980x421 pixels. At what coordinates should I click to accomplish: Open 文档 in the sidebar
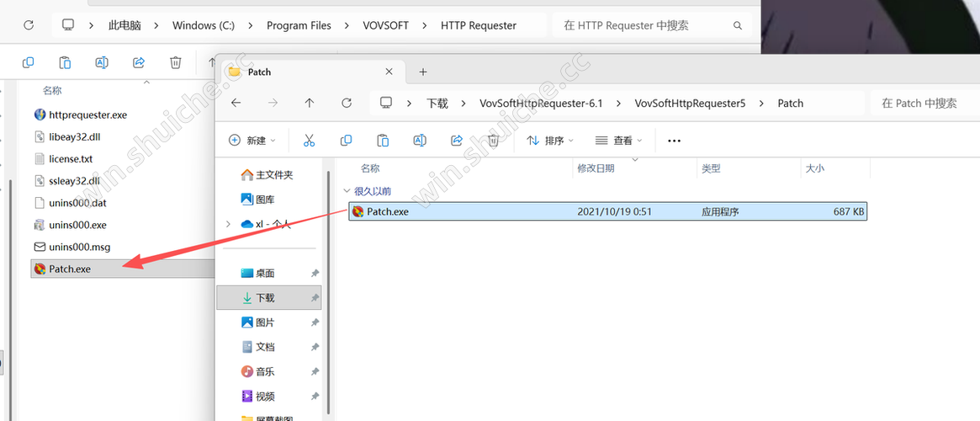[259, 347]
